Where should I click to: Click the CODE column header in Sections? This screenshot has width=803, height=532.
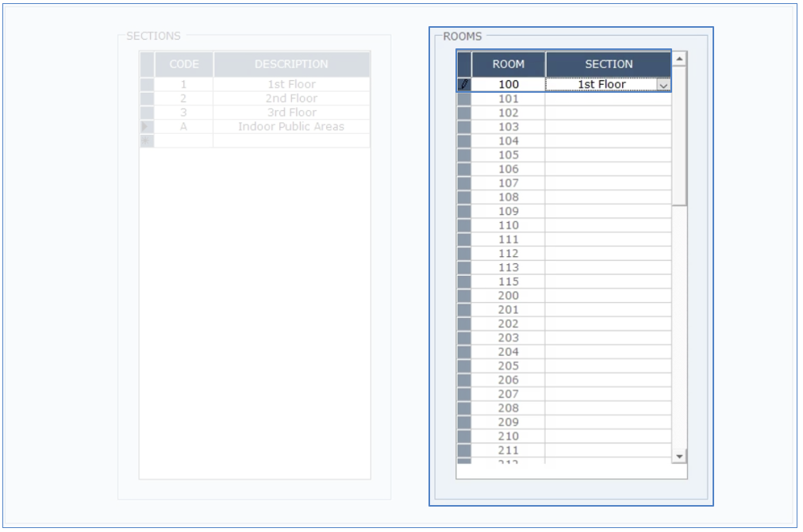(184, 64)
